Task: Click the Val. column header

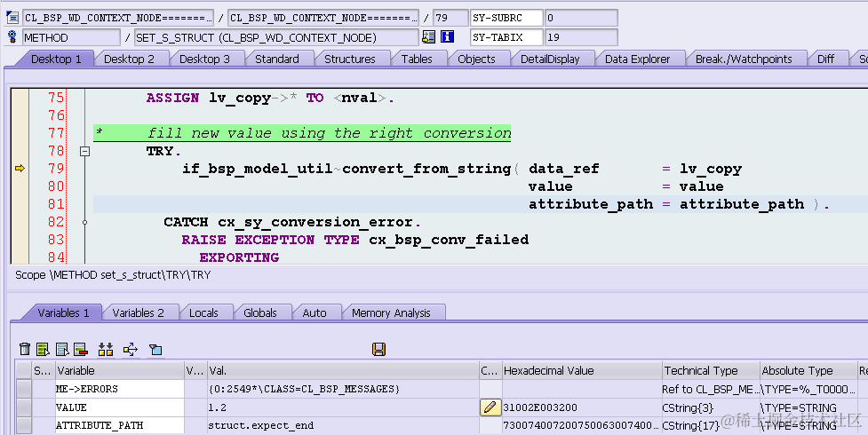Action: tap(343, 370)
